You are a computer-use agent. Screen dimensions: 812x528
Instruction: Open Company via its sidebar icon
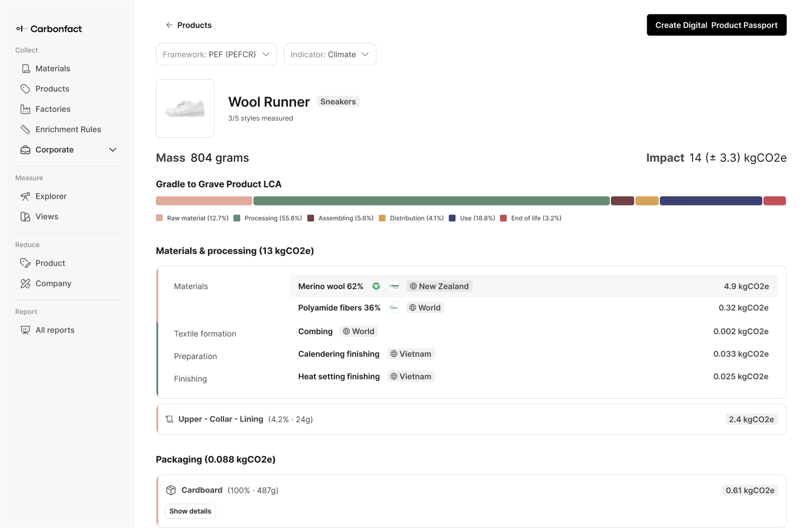coord(26,284)
